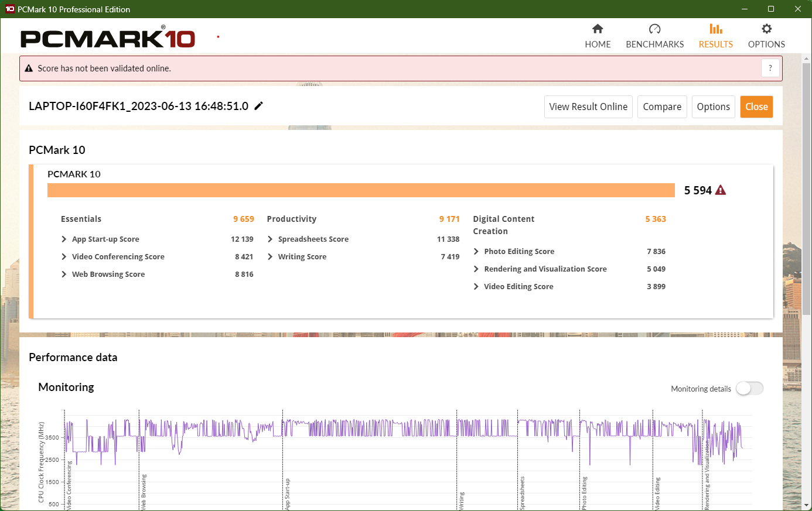
Task: Expand Video Conferencing Score details
Action: click(64, 257)
